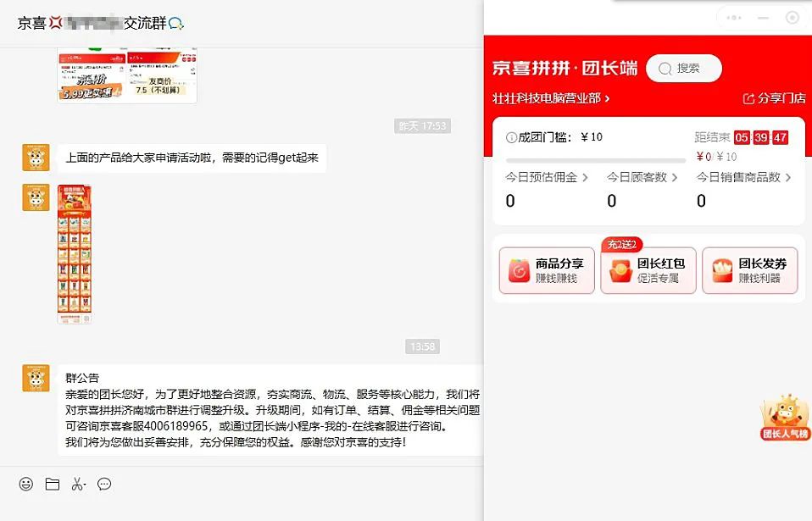
Task: Open chat history via the speech bubble icon
Action: [103, 485]
